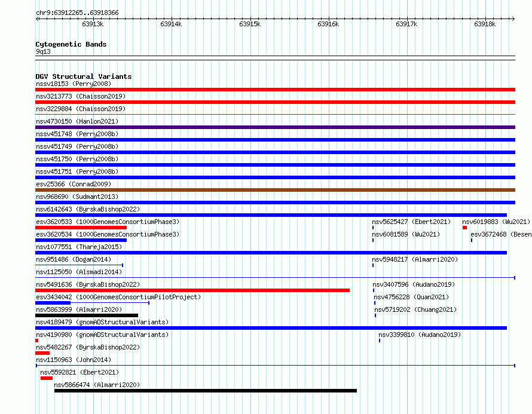The width and height of the screenshot is (532, 414).
Task: Click the DGV Structural Variants track title
Action: pyautogui.click(x=84, y=76)
